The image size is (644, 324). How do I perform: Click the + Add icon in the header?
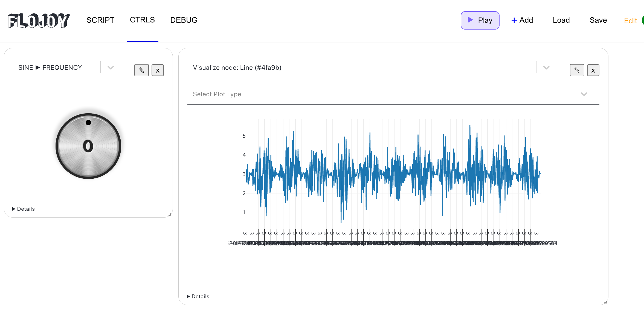[x=514, y=20]
